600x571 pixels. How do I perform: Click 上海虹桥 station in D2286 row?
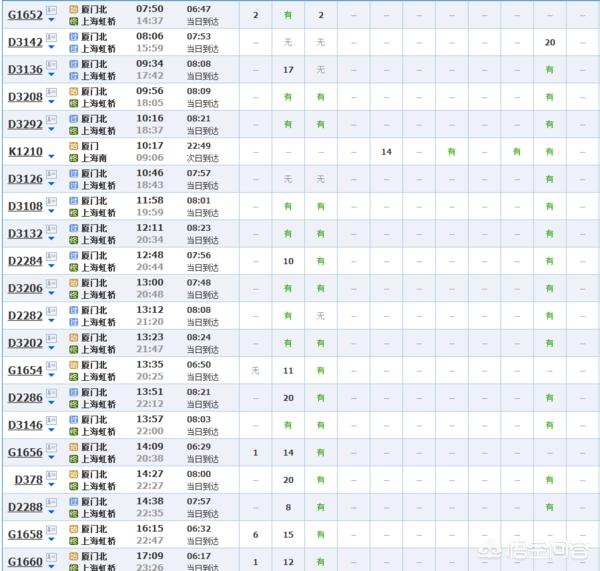(x=98, y=404)
